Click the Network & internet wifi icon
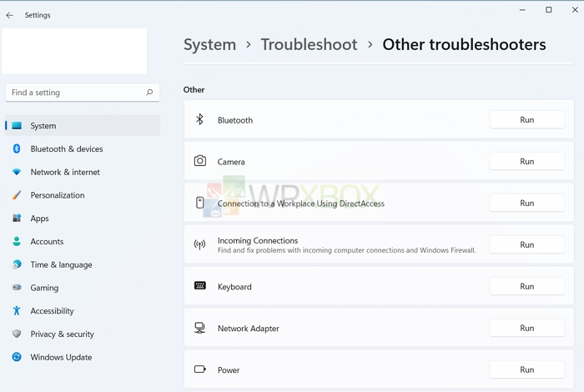The height and width of the screenshot is (392, 584). coord(17,172)
